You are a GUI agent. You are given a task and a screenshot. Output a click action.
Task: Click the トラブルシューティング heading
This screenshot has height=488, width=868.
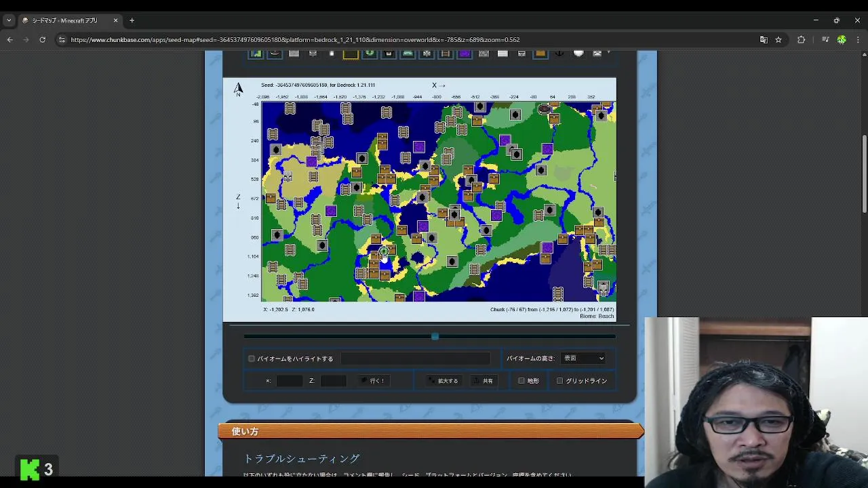tap(301, 459)
